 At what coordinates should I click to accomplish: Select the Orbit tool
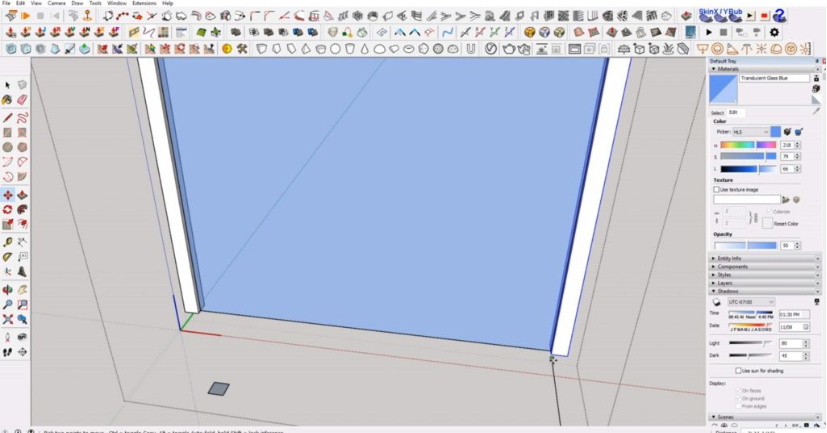point(7,290)
